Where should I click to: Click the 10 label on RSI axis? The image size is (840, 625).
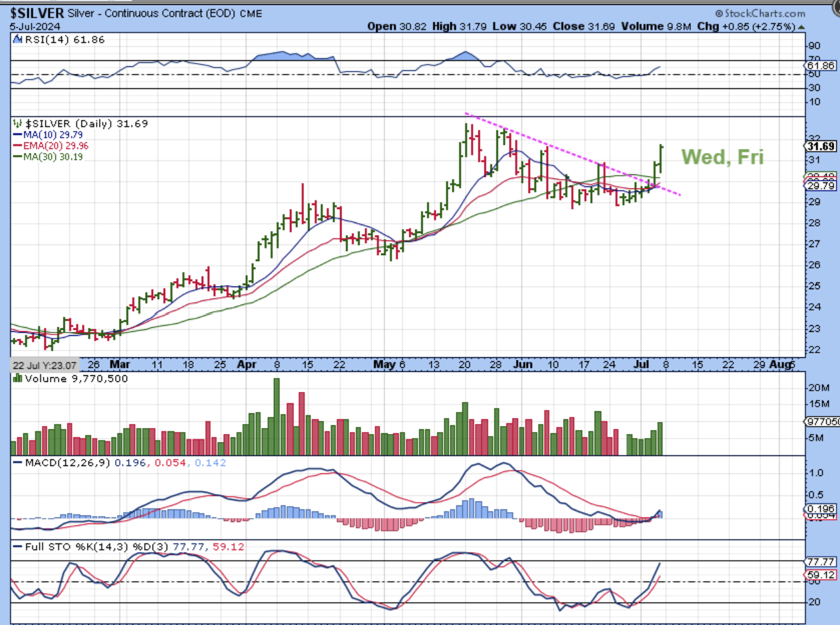point(815,101)
